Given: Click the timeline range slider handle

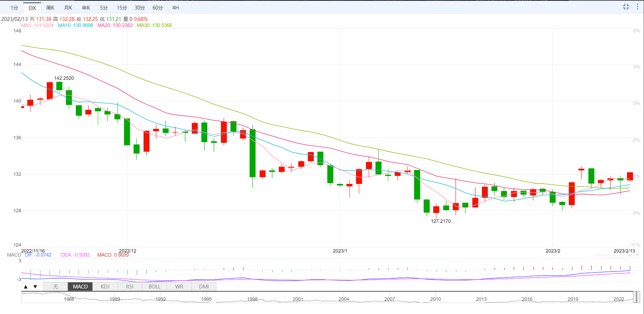Looking at the screenshot, I should tap(636, 297).
